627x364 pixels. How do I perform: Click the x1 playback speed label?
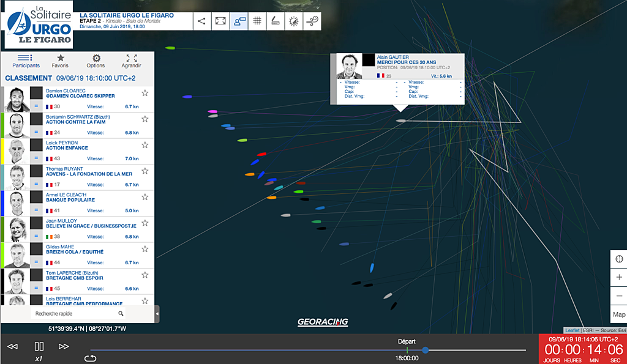pyautogui.click(x=39, y=359)
